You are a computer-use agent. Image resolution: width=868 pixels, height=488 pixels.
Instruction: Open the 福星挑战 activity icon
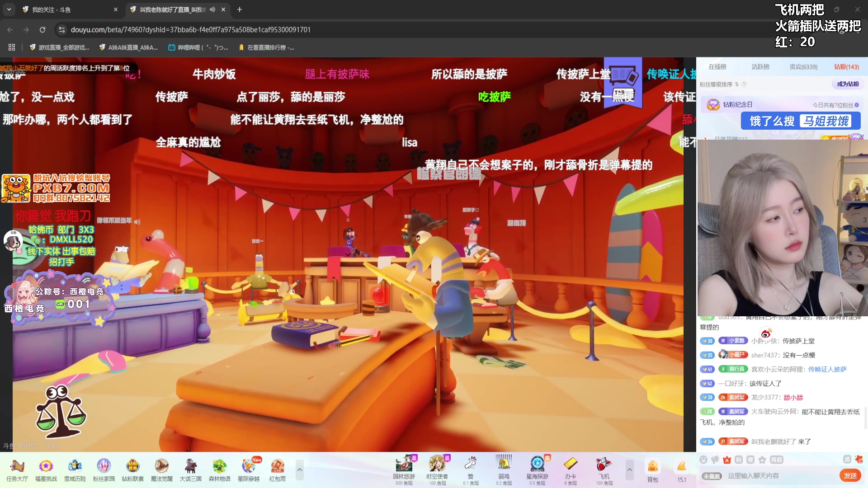click(x=46, y=470)
